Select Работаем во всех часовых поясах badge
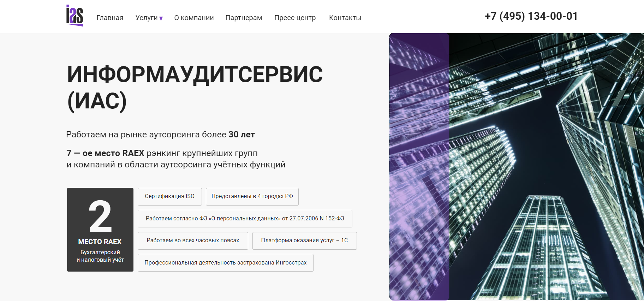 (x=193, y=241)
